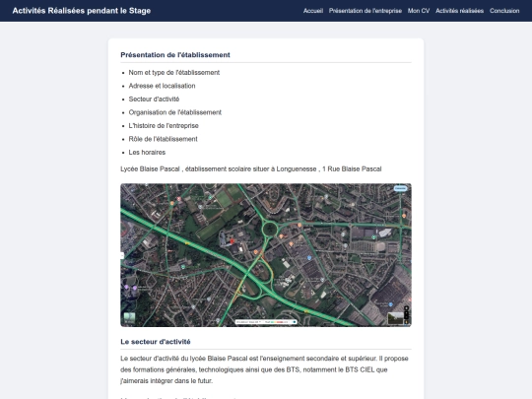Click the Présentation de l'établissement heading
The width and height of the screenshot is (532, 399).
click(175, 55)
